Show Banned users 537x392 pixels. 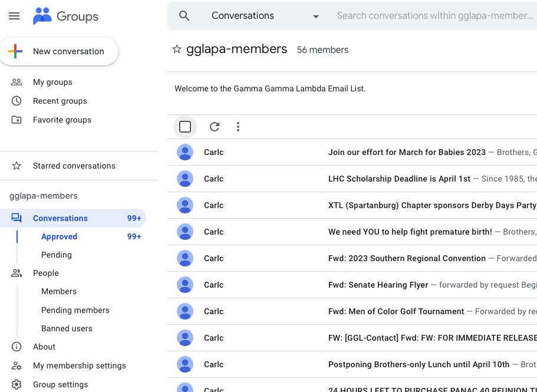[67, 328]
